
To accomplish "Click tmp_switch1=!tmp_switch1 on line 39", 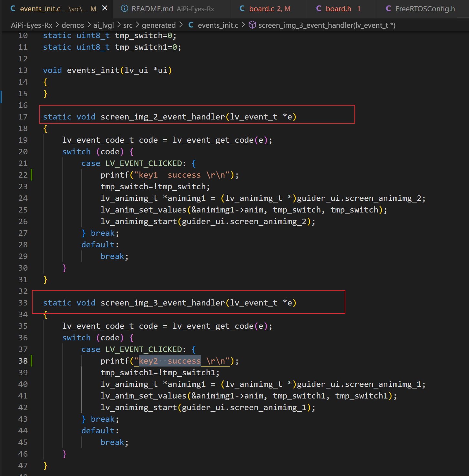I will [x=160, y=373].
